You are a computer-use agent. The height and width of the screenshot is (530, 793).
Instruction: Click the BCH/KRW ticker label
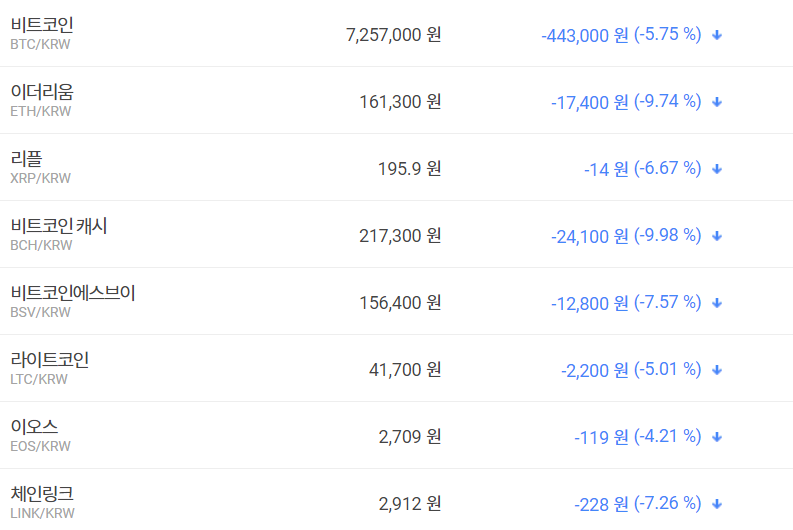[x=41, y=245]
